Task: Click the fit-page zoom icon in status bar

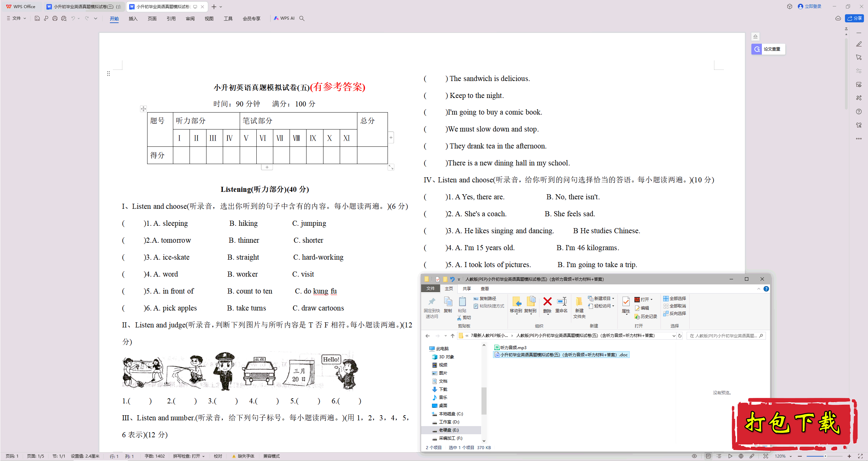Action: coord(766,456)
